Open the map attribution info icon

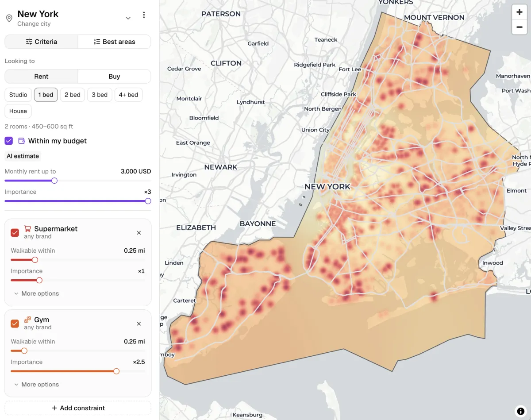(x=520, y=411)
